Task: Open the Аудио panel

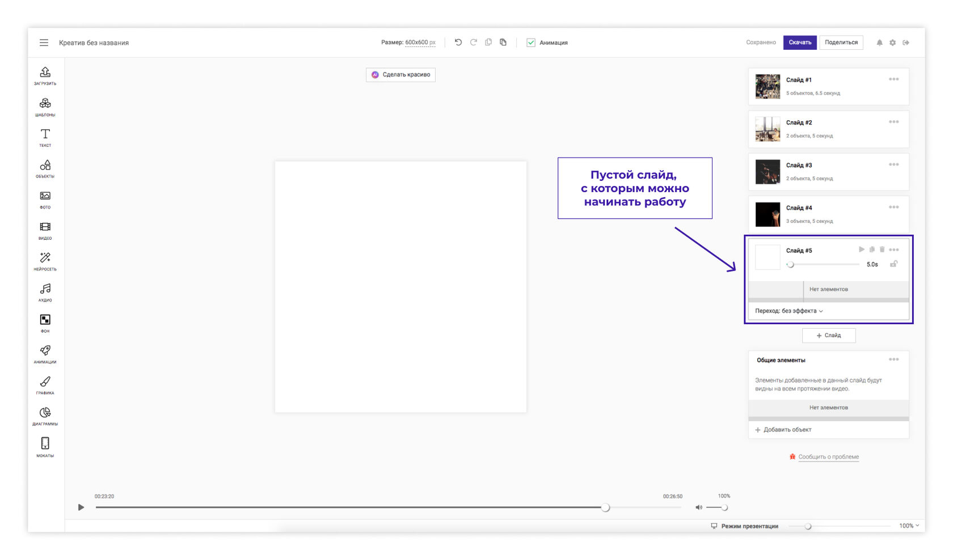Action: (x=45, y=291)
